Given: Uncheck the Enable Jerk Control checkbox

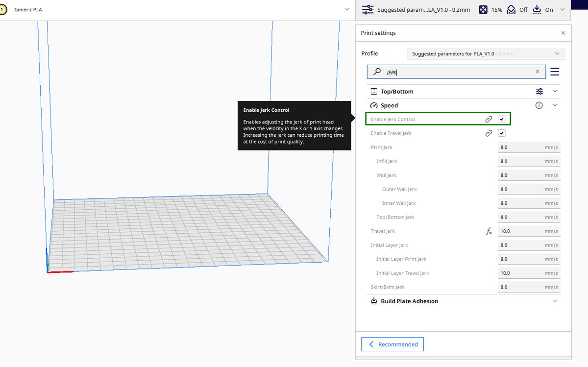Looking at the screenshot, I should point(501,119).
